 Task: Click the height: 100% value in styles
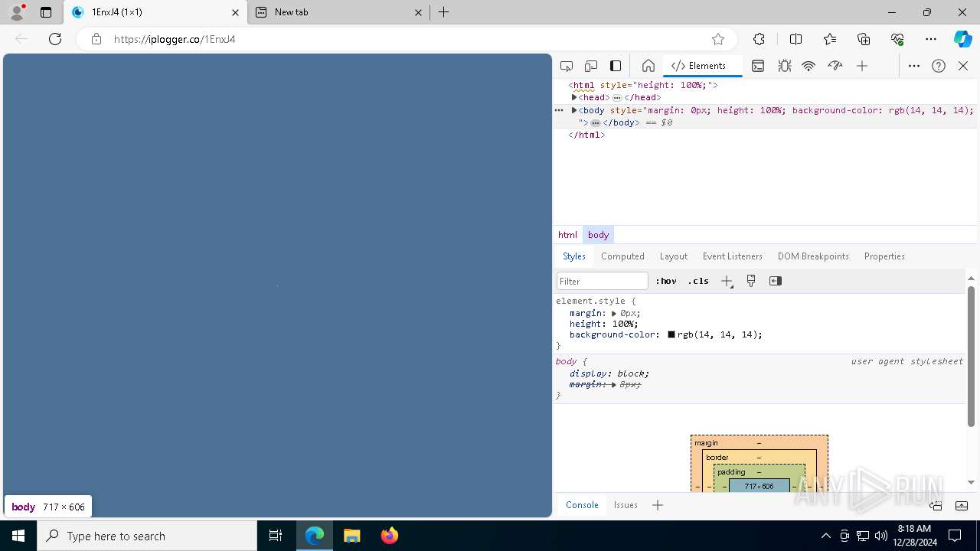click(625, 324)
